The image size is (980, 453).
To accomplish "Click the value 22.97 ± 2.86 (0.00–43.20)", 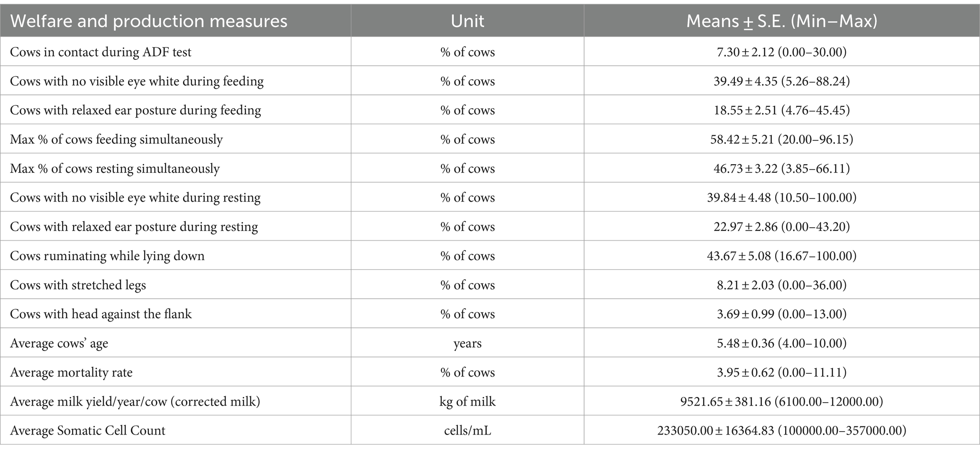I will click(x=781, y=227).
